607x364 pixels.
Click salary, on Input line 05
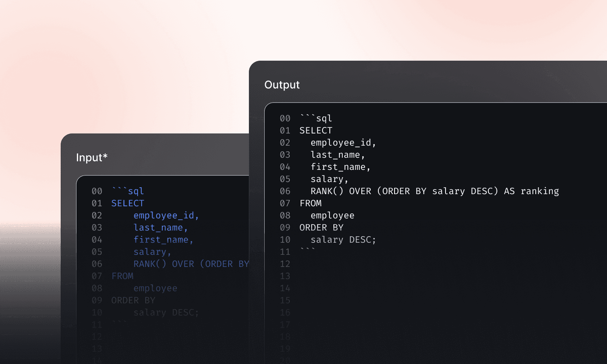[x=153, y=252]
